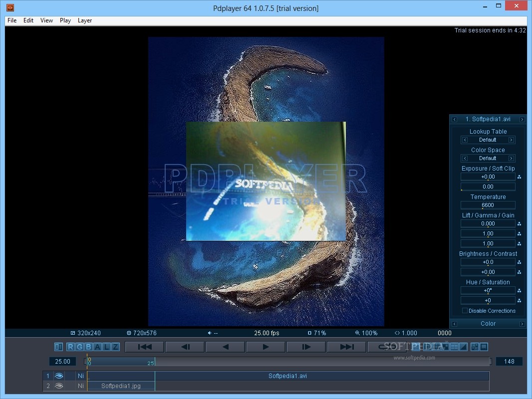
Task: Click the magnifier zoom icon beside 100%
Action: [357, 333]
